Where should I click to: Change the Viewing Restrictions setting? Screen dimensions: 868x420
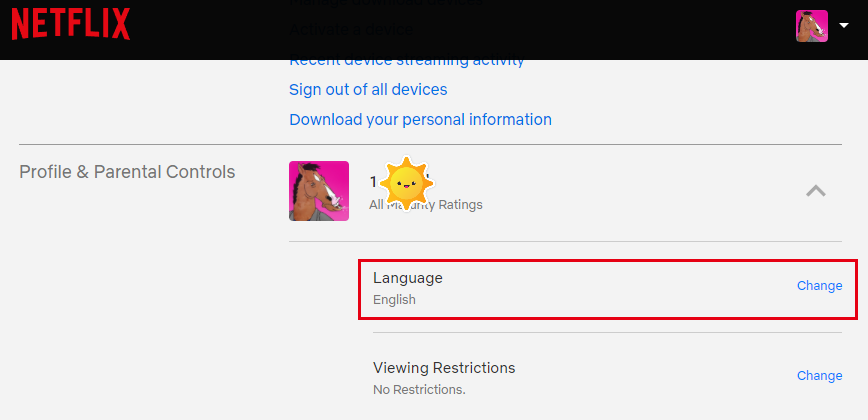(819, 376)
